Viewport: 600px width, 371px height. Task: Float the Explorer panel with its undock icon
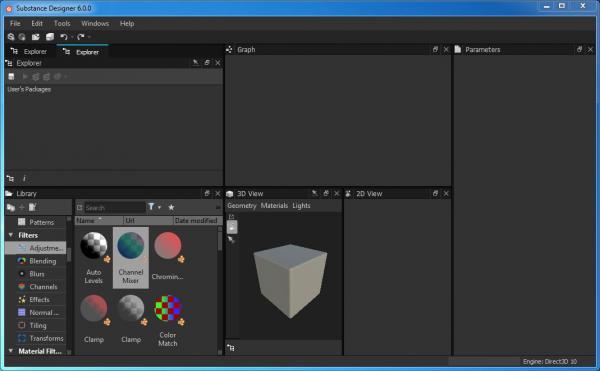[x=207, y=62]
